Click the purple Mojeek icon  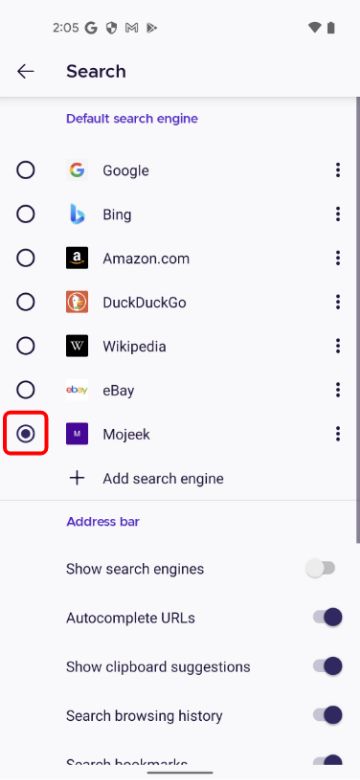(x=77, y=434)
